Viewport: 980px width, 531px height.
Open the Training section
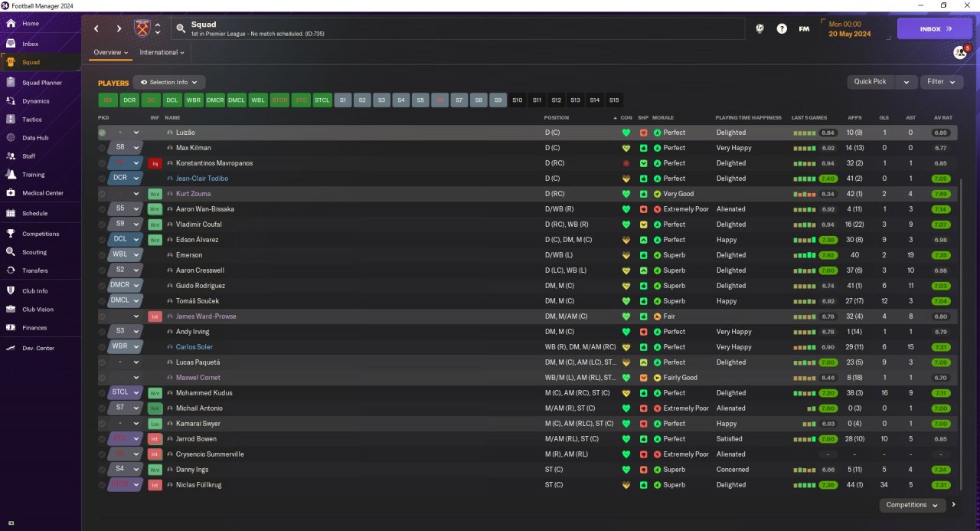[33, 175]
